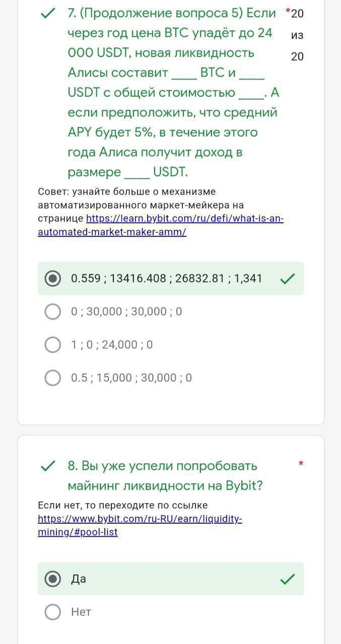Click the checkmark on the Да answer row
The height and width of the screenshot is (644, 341).
tap(287, 579)
